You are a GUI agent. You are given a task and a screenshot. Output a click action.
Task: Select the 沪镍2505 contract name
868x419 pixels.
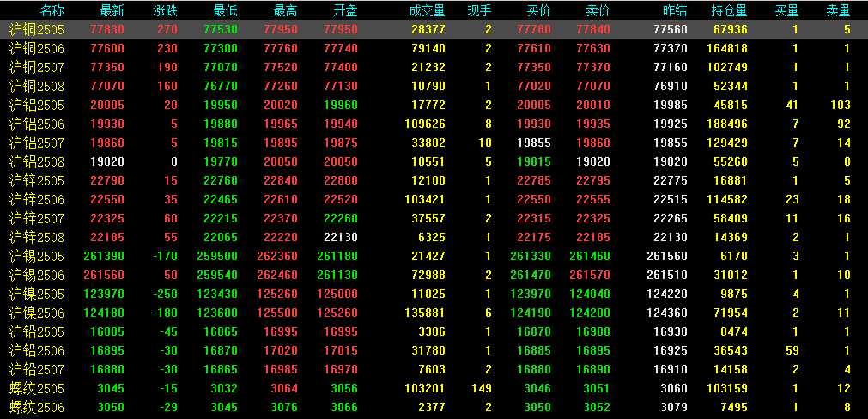click(37, 294)
